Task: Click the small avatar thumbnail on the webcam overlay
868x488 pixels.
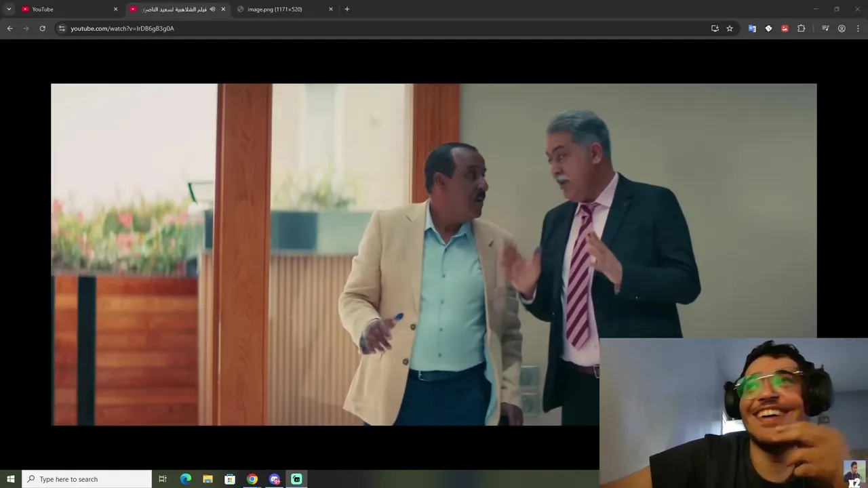Action: coord(854,473)
